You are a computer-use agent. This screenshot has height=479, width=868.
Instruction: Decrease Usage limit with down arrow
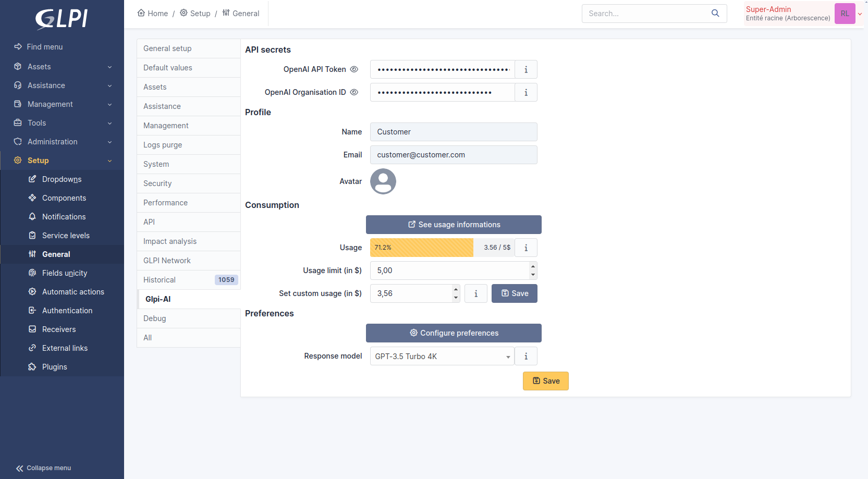pyautogui.click(x=533, y=275)
